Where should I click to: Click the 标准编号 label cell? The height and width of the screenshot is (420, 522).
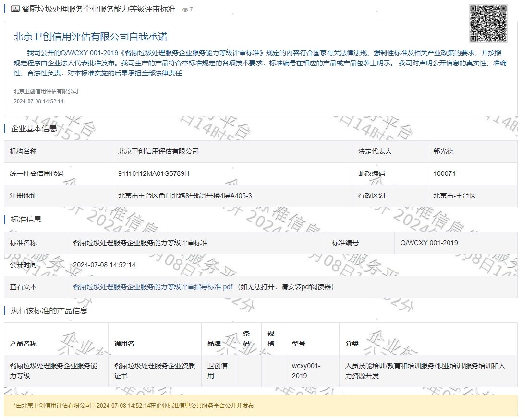click(360, 243)
